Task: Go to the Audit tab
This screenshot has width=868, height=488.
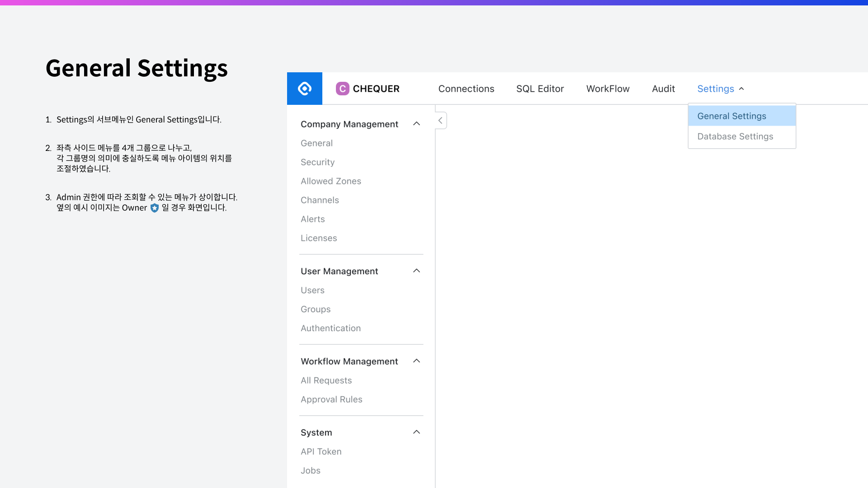Action: tap(663, 89)
